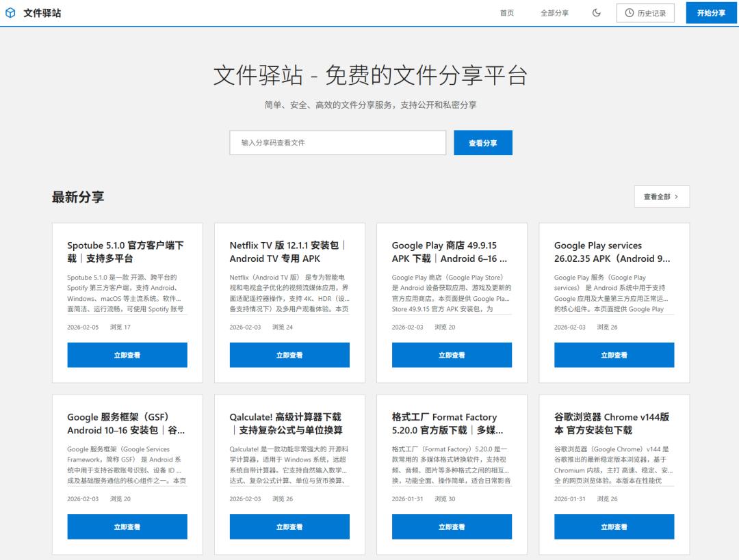739x560 pixels.
Task: Expand 查看全部 with the chevron arrow
Action: 661,197
